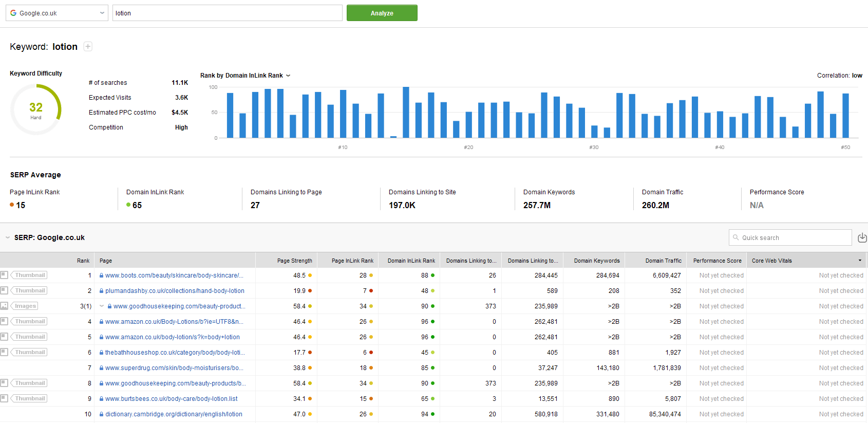Open the rank 3(1) goodhousekeeping.com link
The height and width of the screenshot is (423, 868).
point(179,306)
